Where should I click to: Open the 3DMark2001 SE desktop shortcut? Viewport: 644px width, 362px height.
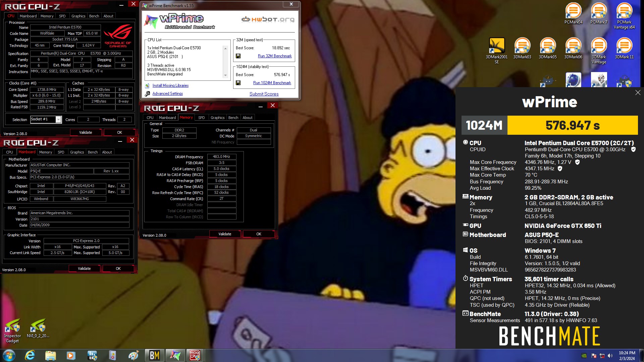[x=497, y=51]
